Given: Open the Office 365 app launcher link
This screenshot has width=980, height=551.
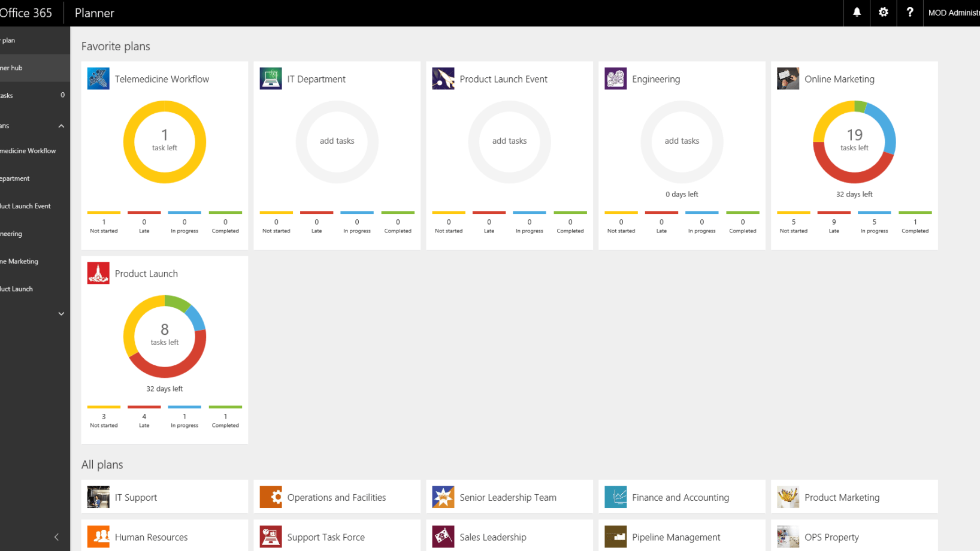Looking at the screenshot, I should pyautogui.click(x=26, y=13).
